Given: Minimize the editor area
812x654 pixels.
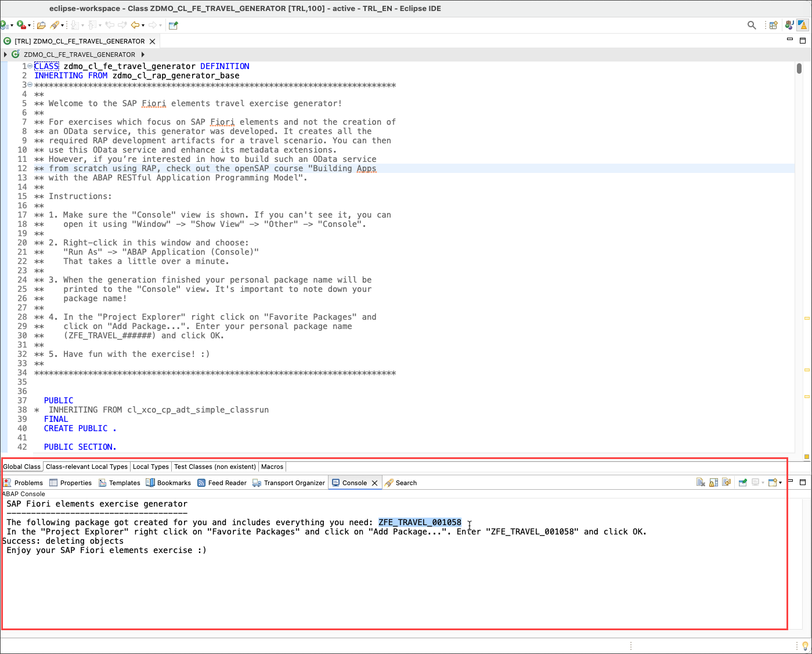Looking at the screenshot, I should [789, 39].
